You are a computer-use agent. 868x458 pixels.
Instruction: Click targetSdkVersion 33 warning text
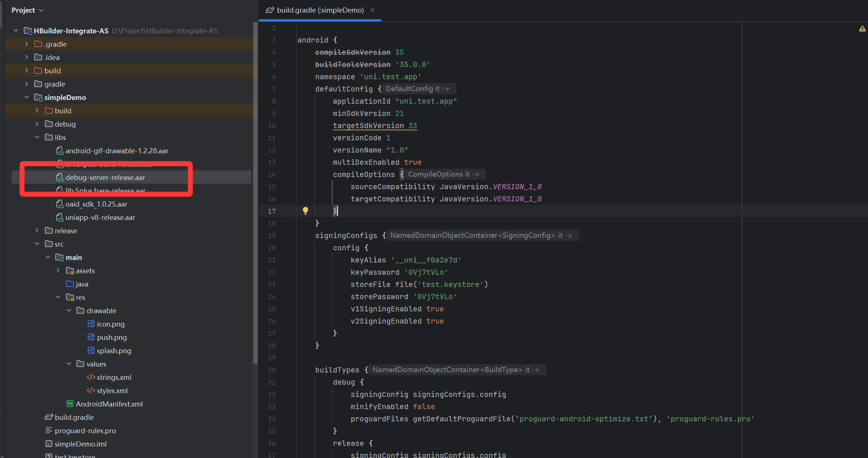(x=375, y=126)
